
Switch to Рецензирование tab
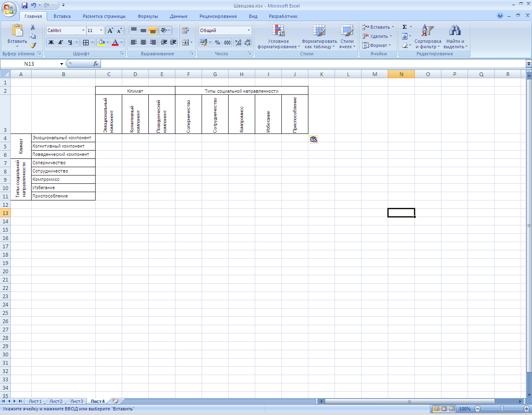(218, 16)
